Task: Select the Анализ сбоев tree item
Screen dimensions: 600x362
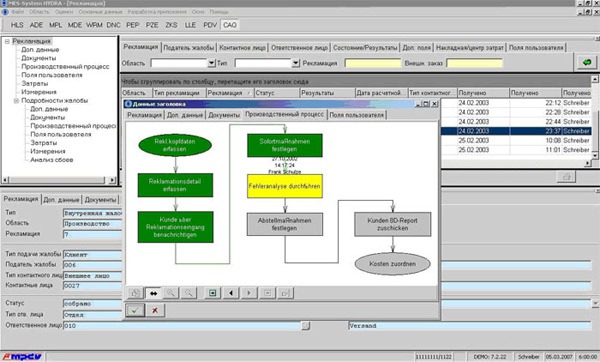Action: pyautogui.click(x=52, y=160)
